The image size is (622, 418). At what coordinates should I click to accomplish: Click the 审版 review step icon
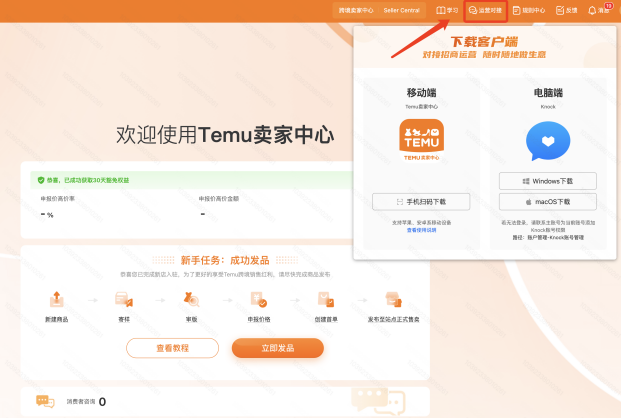[191, 299]
